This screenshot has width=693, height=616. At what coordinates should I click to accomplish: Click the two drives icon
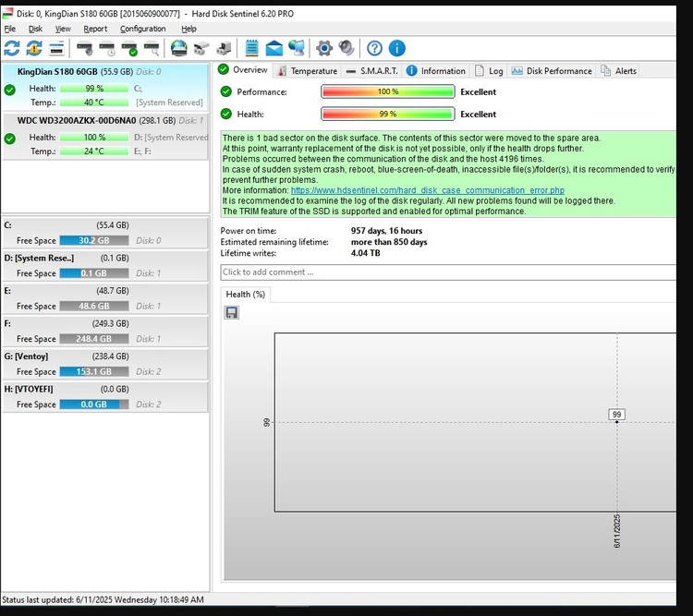201,48
